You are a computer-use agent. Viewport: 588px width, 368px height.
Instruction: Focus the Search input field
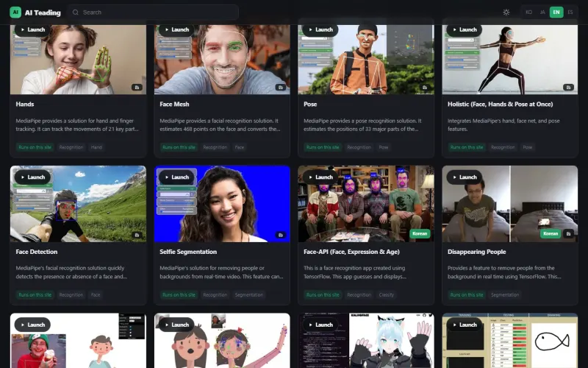pos(153,13)
